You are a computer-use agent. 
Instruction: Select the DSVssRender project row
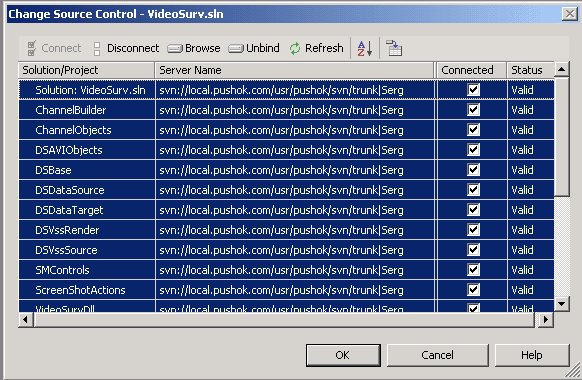[x=286, y=230]
